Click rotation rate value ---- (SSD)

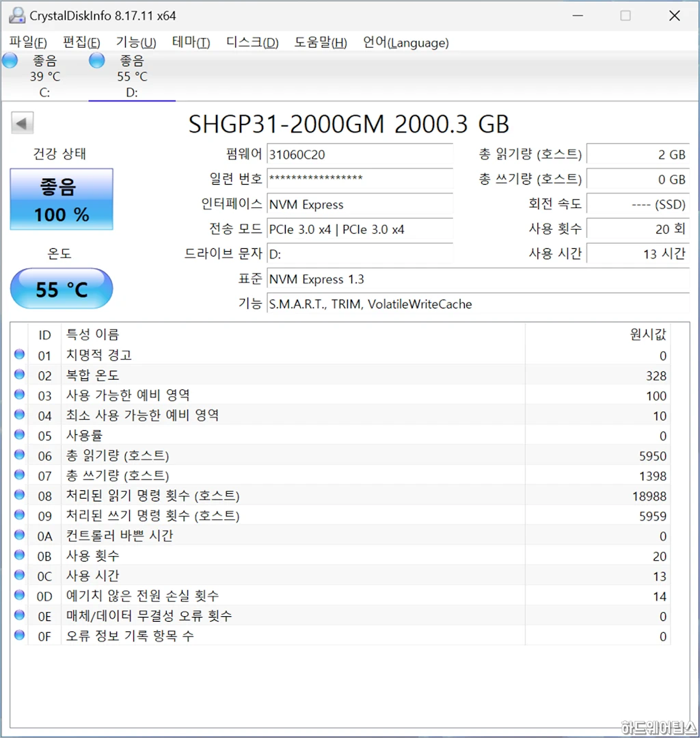638,205
